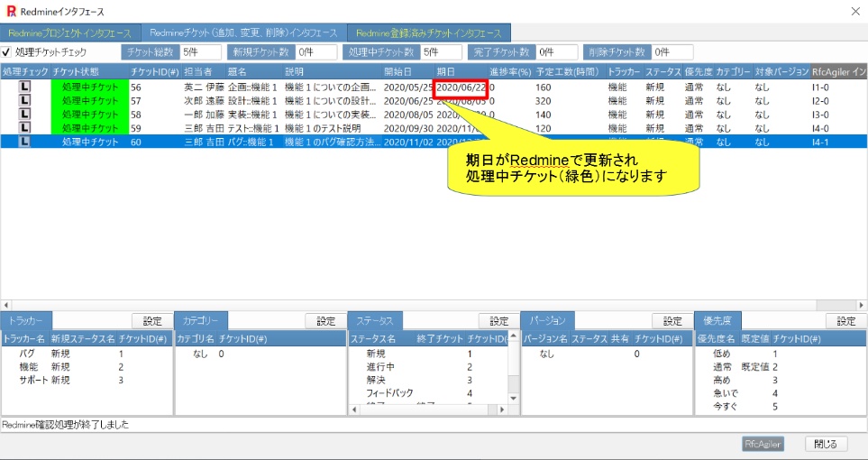868x460 pixels.
Task: Select the 優先度 panel tab
Action: point(717,321)
